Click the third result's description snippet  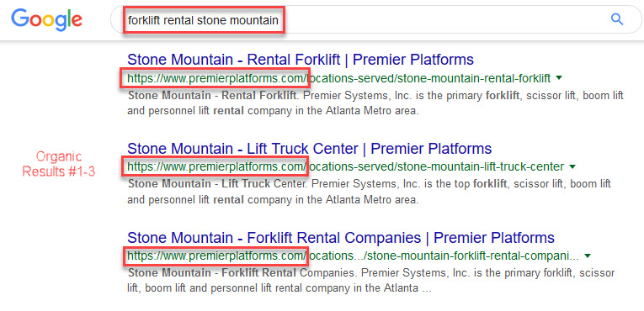pyautogui.click(x=371, y=281)
